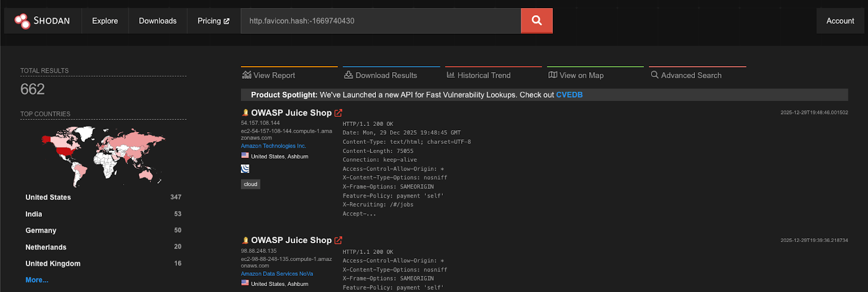Open the Account menu
Screen dimensions: 868x292
point(840,21)
